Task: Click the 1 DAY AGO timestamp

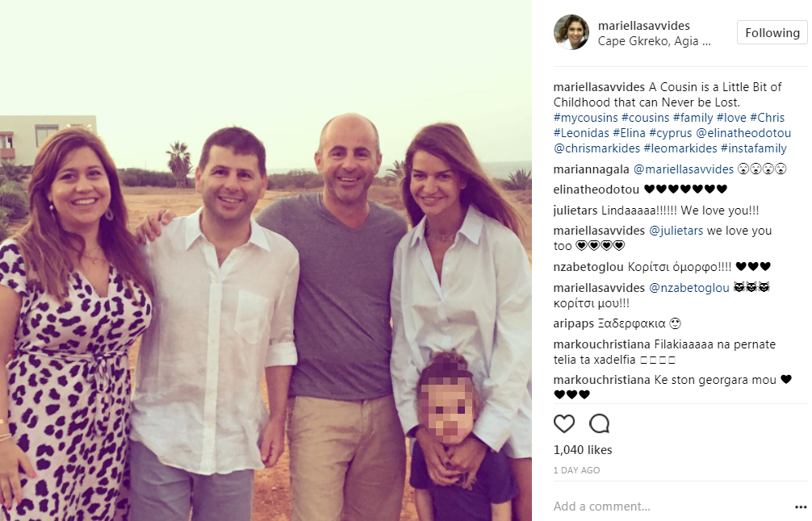Action: (576, 470)
